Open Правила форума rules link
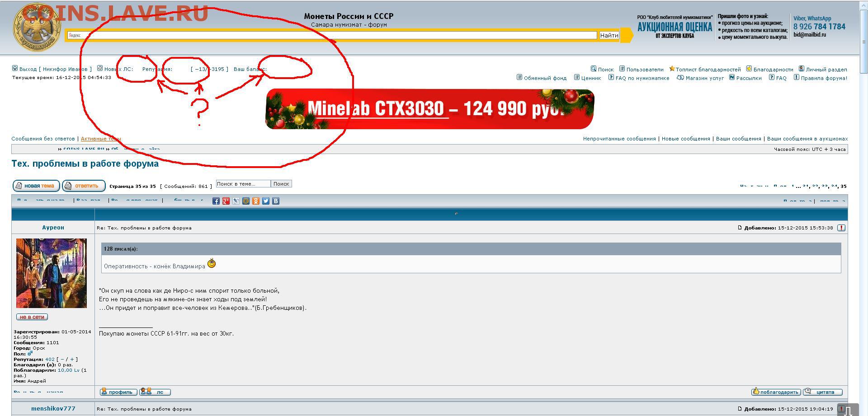868x416 pixels. (824, 78)
